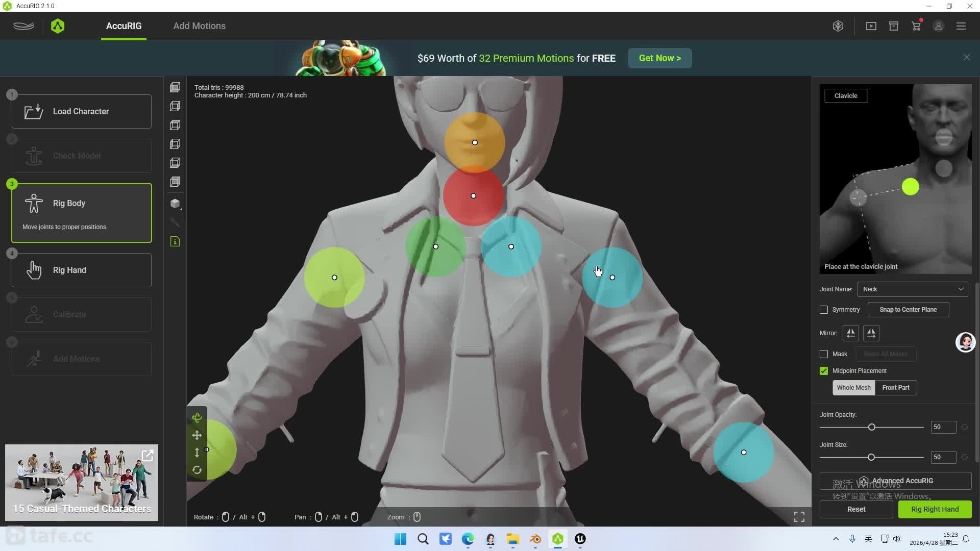This screenshot has width=980, height=551.
Task: Expand the system tray hidden icons chevron
Action: point(836,539)
